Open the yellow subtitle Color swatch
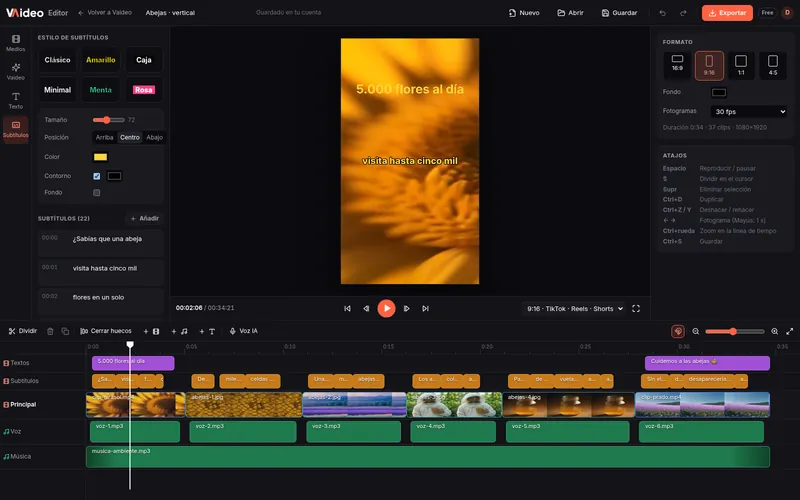 click(x=101, y=157)
